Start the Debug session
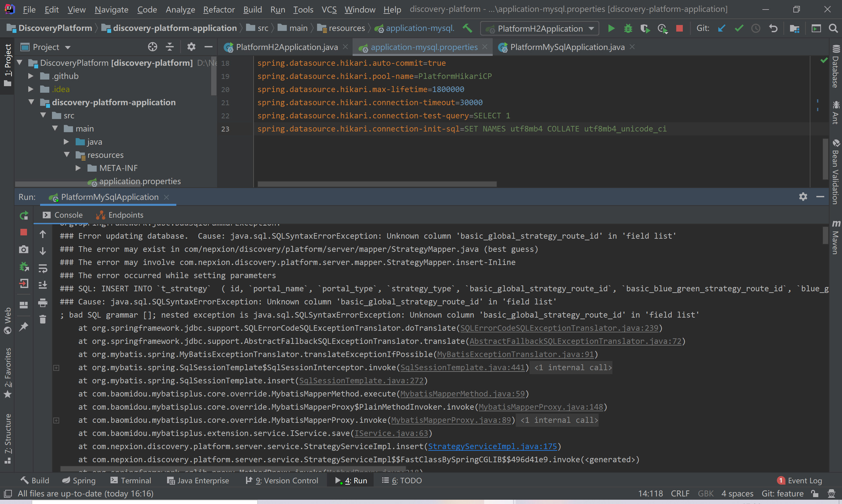This screenshot has width=842, height=504. (x=628, y=28)
